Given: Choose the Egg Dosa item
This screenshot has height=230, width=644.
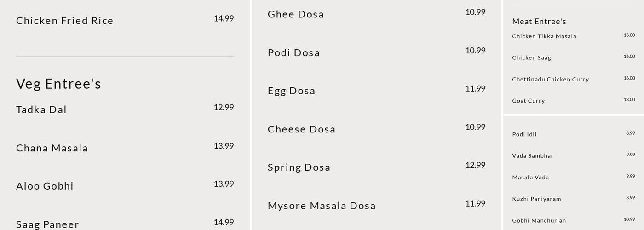Looking at the screenshot, I should point(292,91).
